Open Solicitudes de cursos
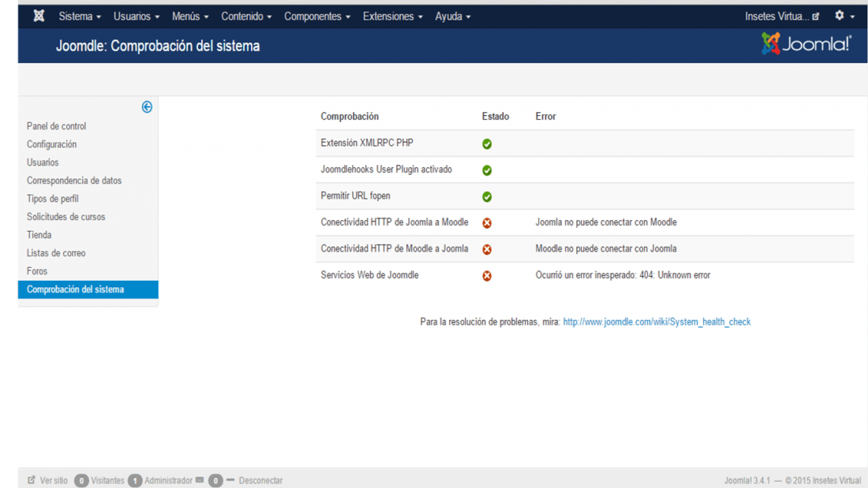 click(65, 217)
